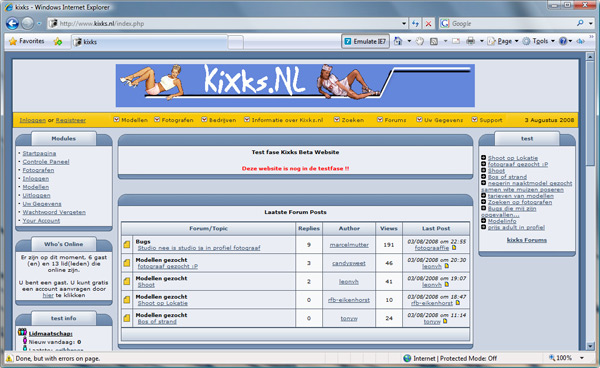
Task: Click the RSS feeds toolbar icon
Action: [x=434, y=41]
